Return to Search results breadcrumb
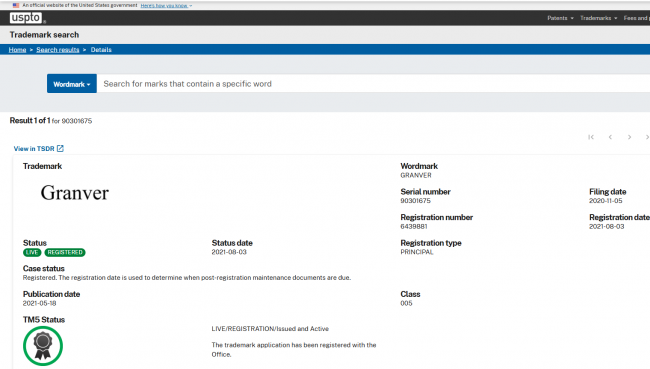The width and height of the screenshot is (650, 369). click(x=58, y=50)
